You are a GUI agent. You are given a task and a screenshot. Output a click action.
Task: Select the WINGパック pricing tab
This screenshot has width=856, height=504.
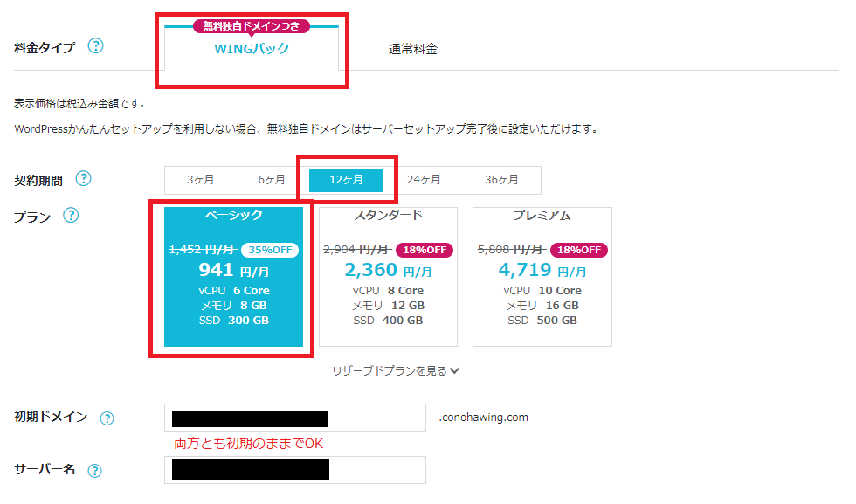click(252, 49)
